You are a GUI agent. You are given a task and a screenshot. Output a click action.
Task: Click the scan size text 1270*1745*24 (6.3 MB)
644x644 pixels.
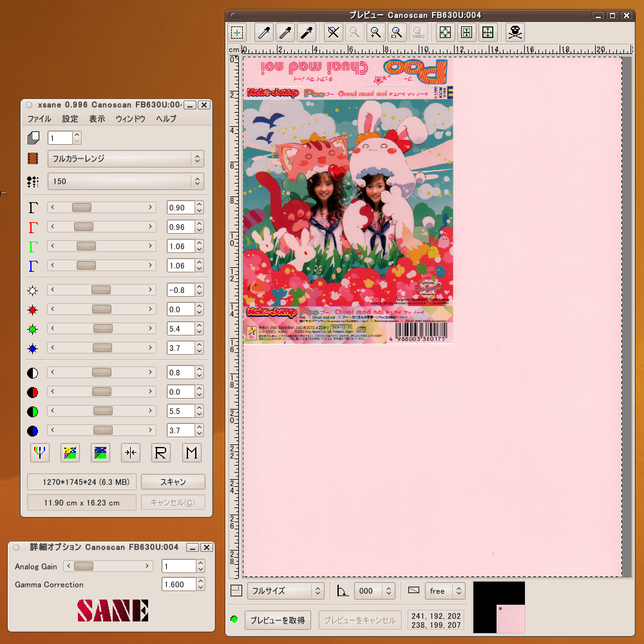[86, 482]
